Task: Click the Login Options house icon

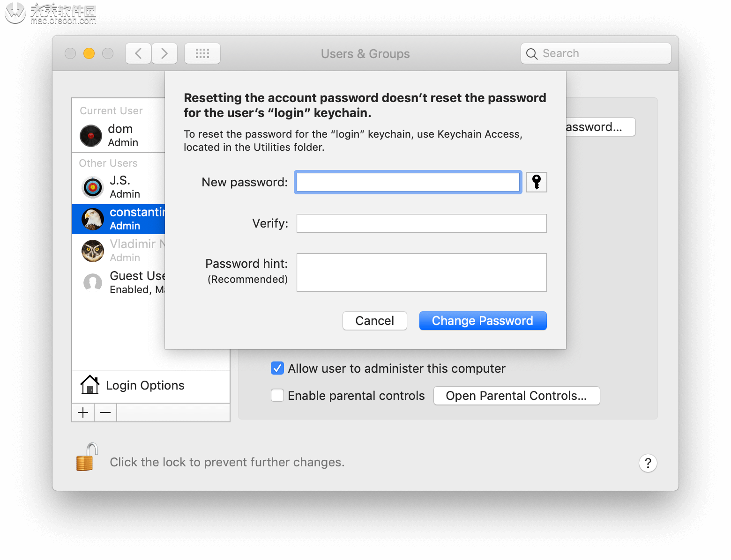Action: (90, 385)
